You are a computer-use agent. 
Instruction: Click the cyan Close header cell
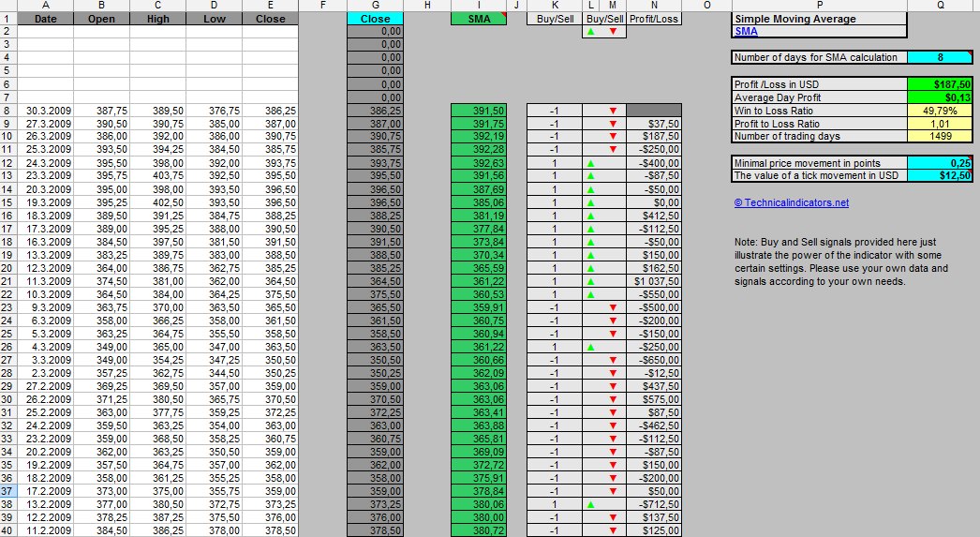(375, 19)
